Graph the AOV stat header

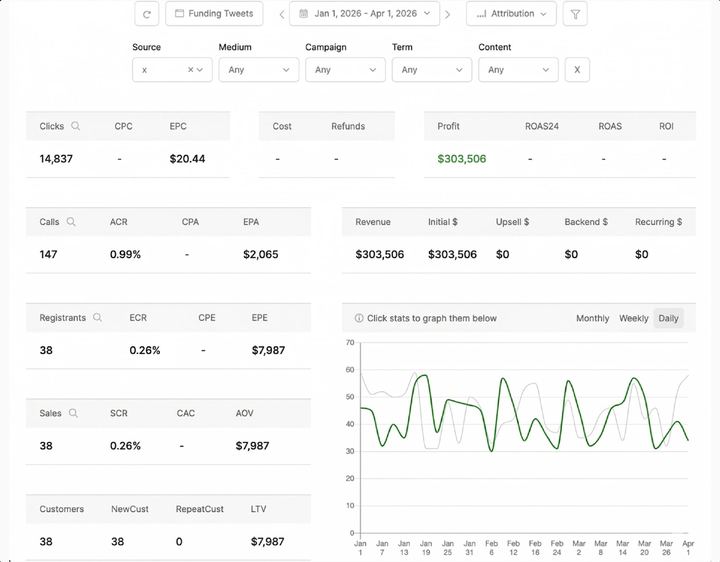pos(244,413)
